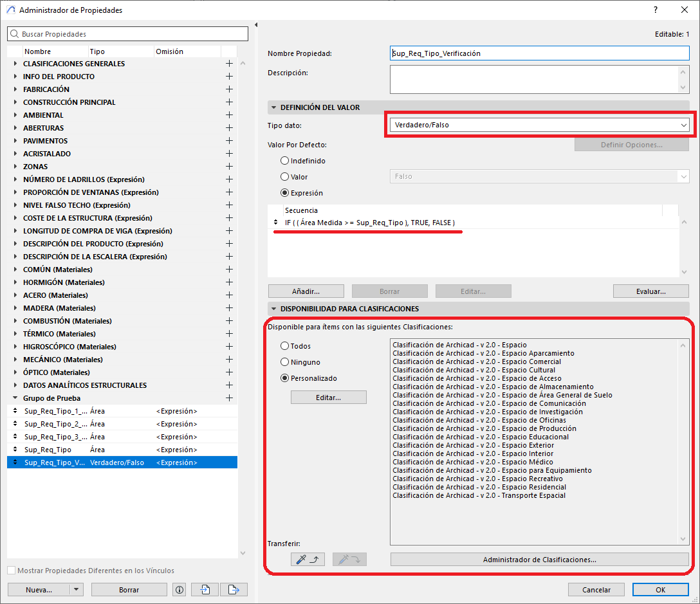Click the Descripción text field
The height and width of the screenshot is (604, 700).
click(534, 80)
